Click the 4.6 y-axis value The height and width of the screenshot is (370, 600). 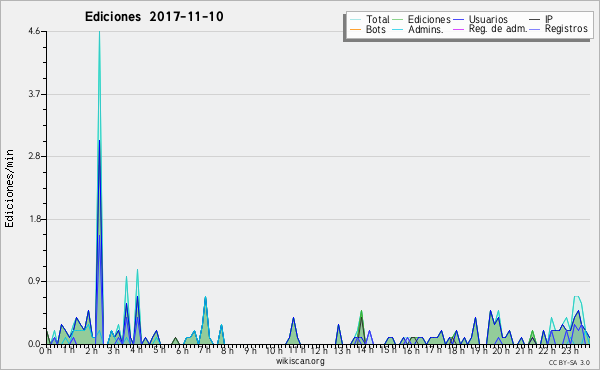[34, 31]
